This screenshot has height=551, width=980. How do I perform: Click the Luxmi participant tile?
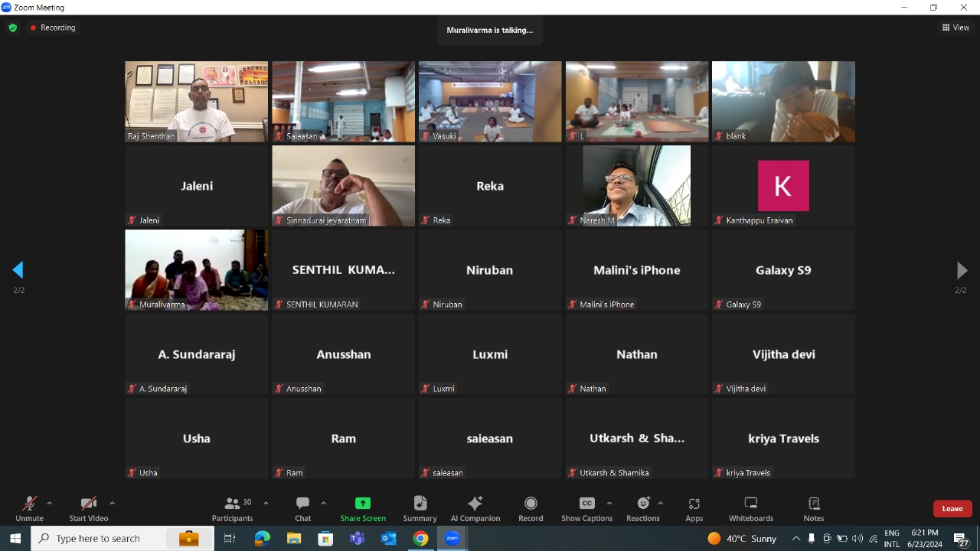click(x=490, y=354)
